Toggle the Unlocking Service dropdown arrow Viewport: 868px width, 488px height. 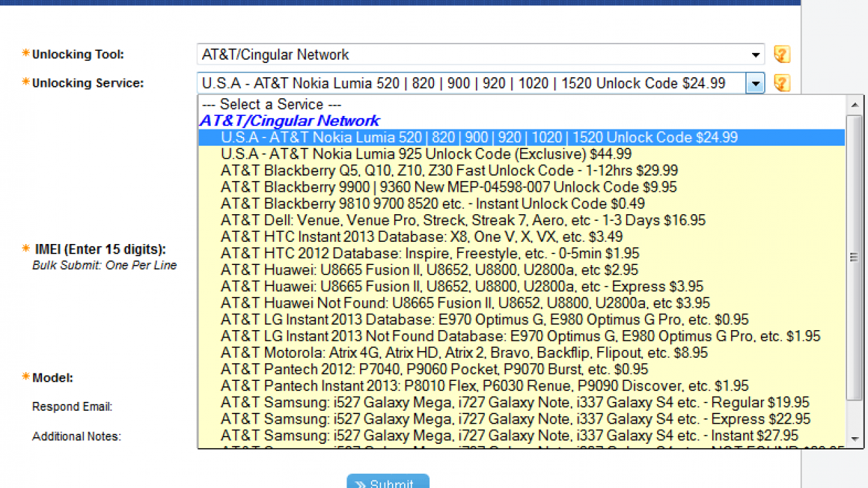click(x=755, y=83)
